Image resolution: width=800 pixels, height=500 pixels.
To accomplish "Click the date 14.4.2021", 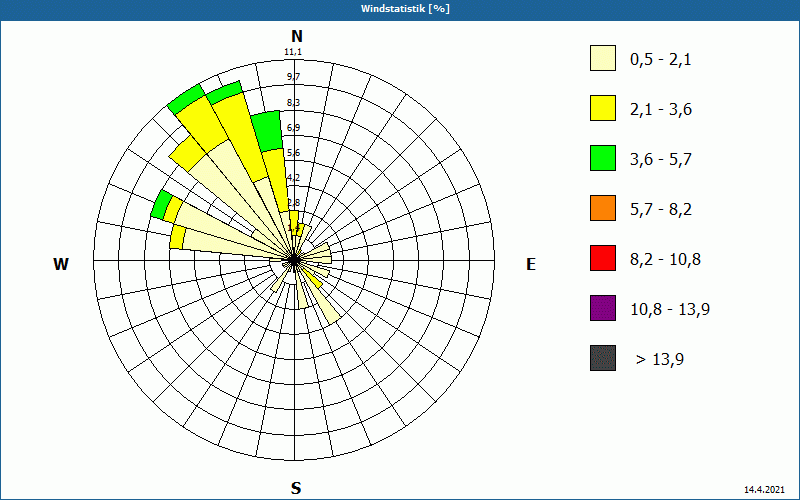I will pyautogui.click(x=764, y=489).
